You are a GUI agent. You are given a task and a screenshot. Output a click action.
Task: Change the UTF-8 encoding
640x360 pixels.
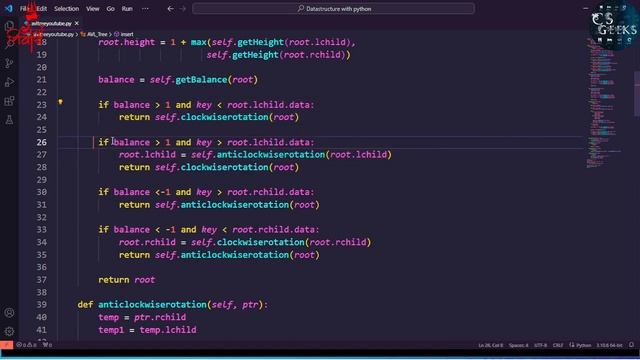tap(540, 345)
